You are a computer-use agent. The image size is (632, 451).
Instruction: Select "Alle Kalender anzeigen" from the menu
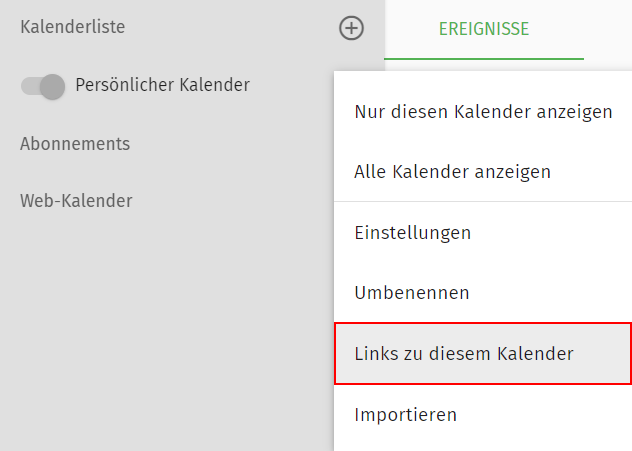452,172
